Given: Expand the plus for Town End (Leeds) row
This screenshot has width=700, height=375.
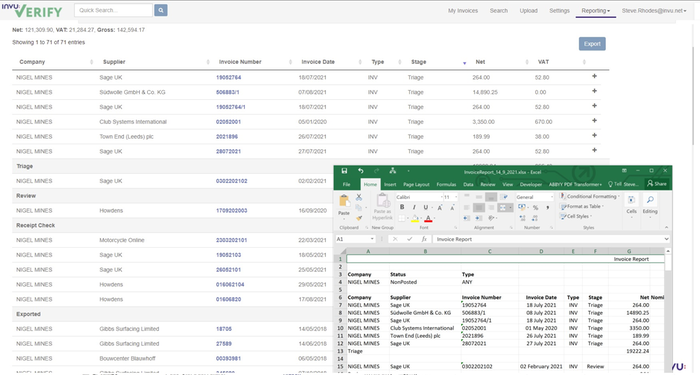Looking at the screenshot, I should tap(594, 135).
